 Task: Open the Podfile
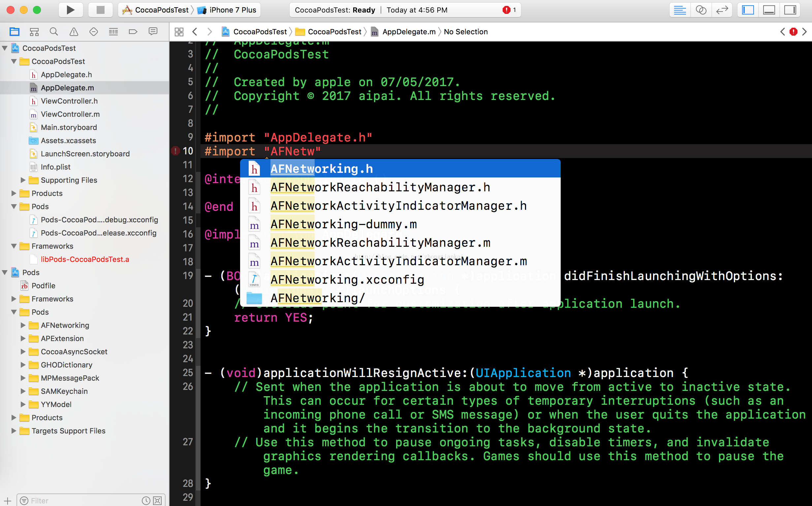(84, 286)
